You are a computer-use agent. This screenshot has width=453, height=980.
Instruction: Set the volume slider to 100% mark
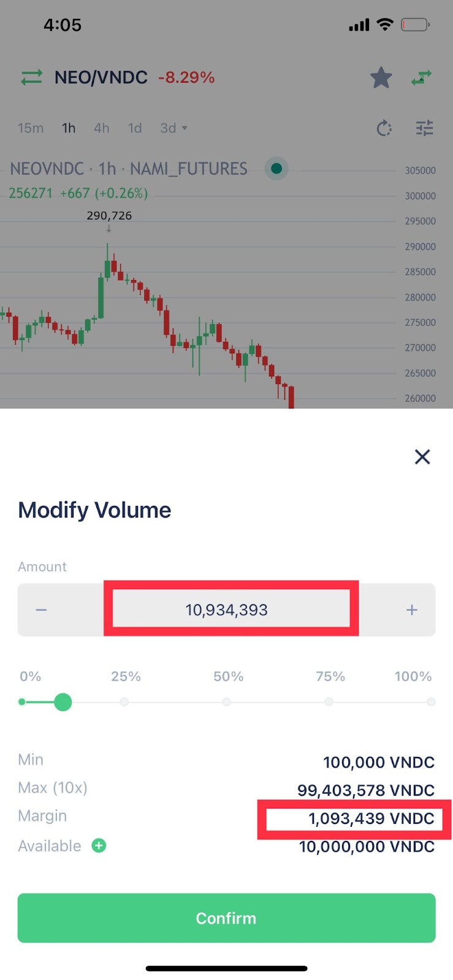[431, 702]
